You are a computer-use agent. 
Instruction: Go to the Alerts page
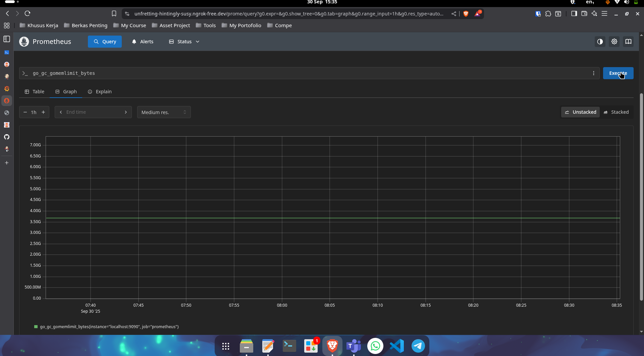click(143, 42)
